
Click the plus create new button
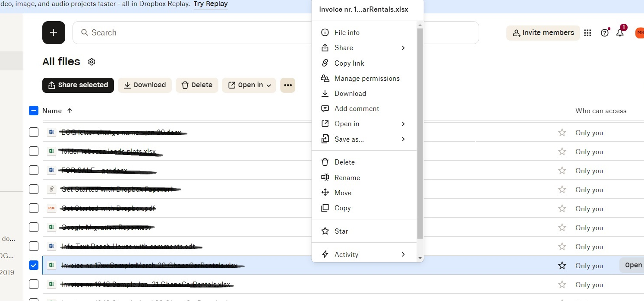tap(54, 32)
